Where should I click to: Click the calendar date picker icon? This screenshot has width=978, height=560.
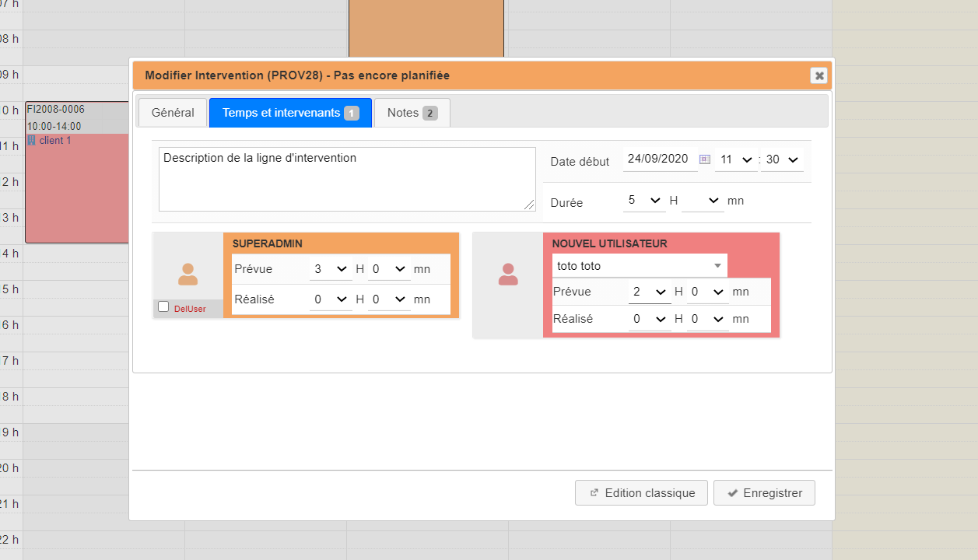[x=704, y=159]
